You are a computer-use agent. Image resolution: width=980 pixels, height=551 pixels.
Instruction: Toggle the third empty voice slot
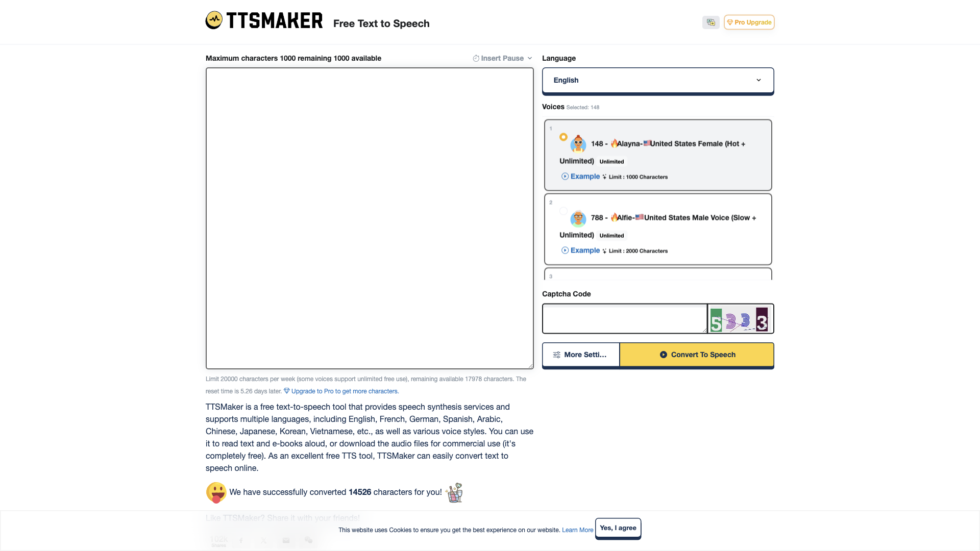(x=658, y=276)
